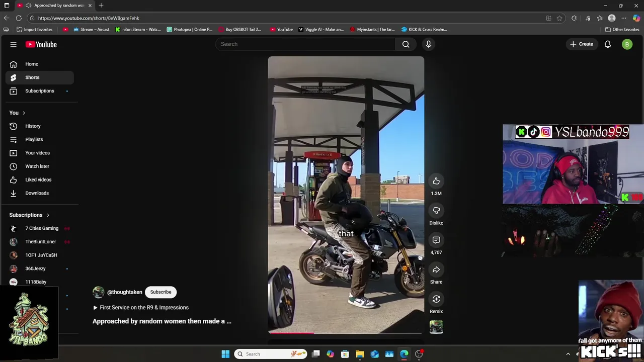The image size is (644, 362).
Task: Open the YouTube hamburger guide menu
Action: point(14,44)
